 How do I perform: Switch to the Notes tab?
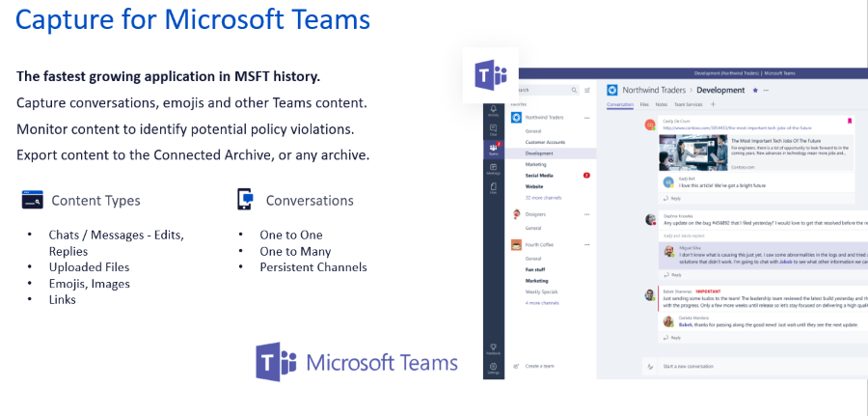point(662,104)
